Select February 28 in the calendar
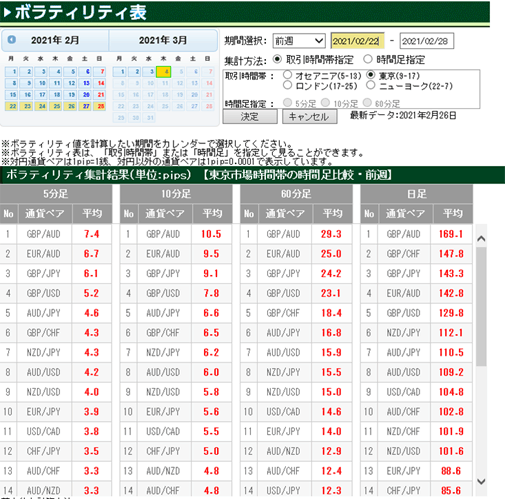The image size is (505, 499). tap(100, 106)
